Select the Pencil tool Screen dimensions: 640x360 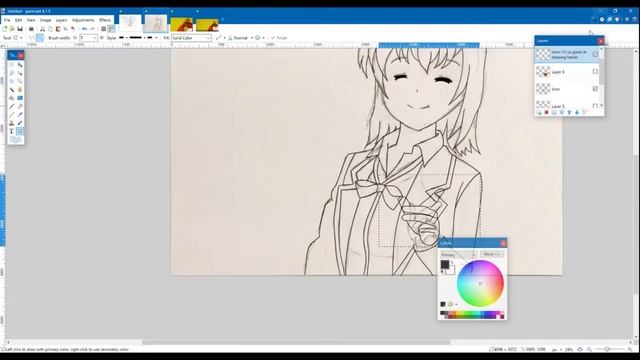11,115
